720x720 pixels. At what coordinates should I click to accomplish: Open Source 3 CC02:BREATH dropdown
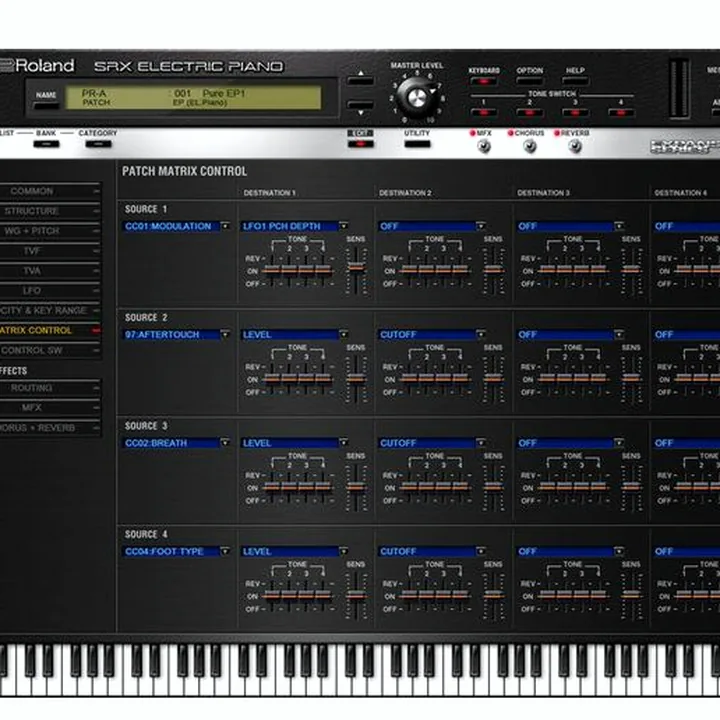(177, 443)
